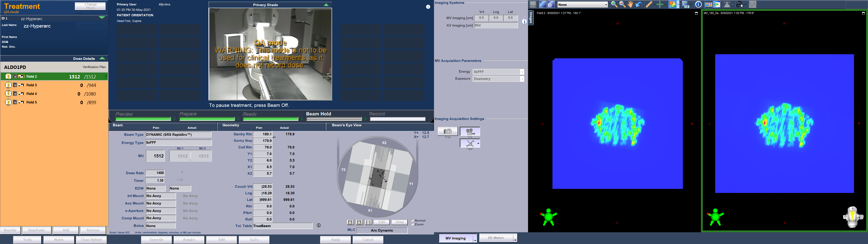The image size is (868, 244).
Task: Select the Zoom radio button
Action: (413, 224)
